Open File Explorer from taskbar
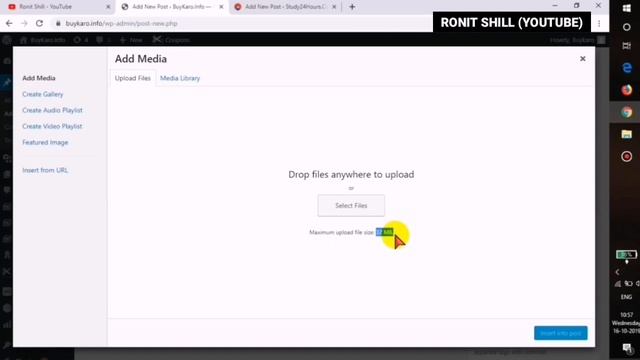Screen dimensions: 640x360 [627, 134]
